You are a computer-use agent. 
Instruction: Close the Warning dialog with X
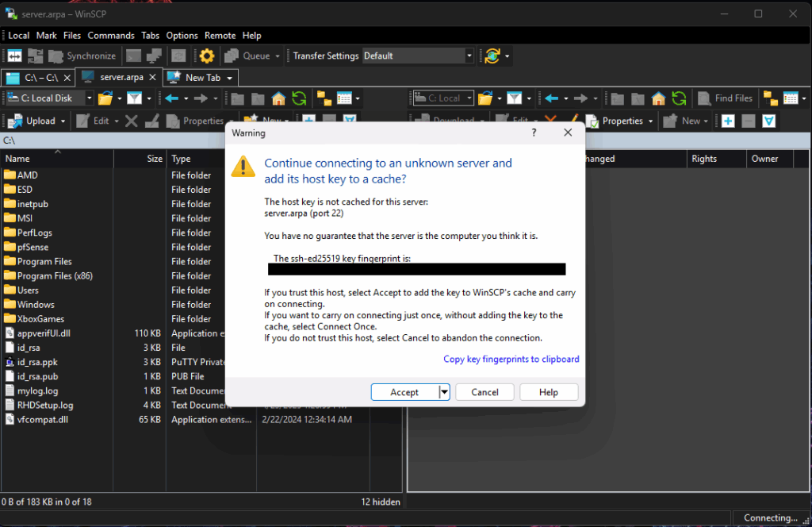tap(568, 133)
